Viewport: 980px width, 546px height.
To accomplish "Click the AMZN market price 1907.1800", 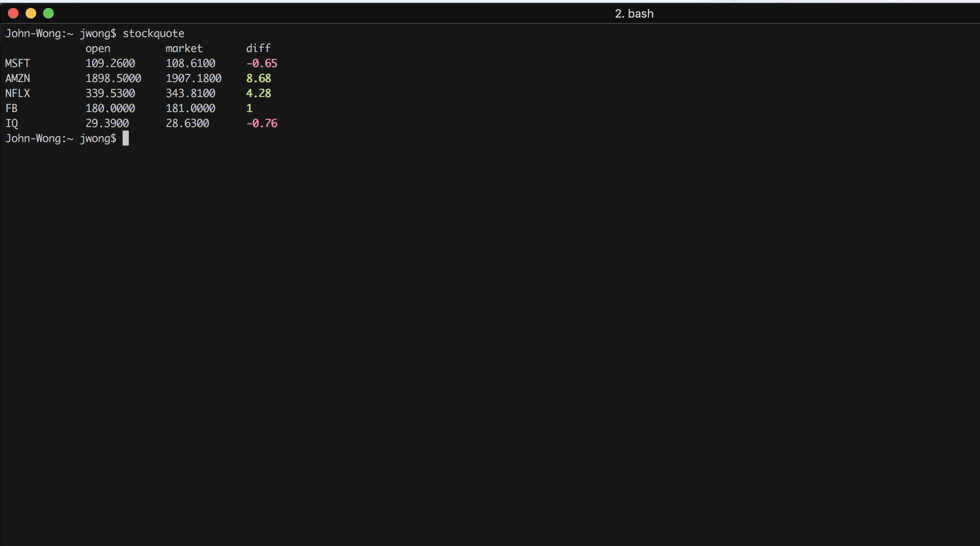I will pos(193,79).
